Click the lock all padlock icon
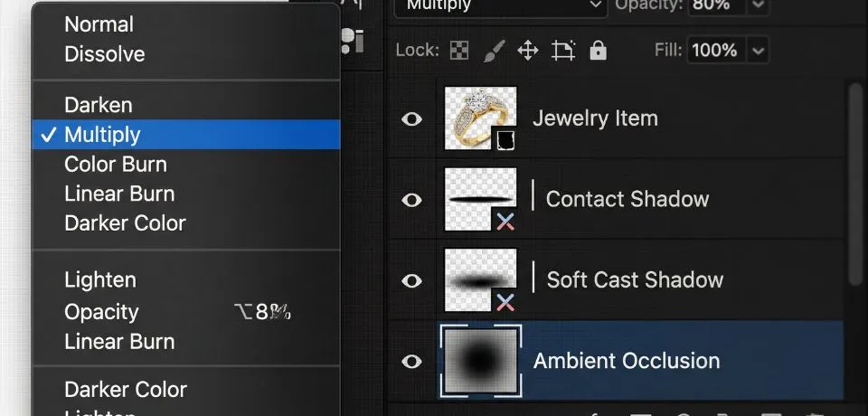Screen dimensions: 868x416 pos(597,51)
